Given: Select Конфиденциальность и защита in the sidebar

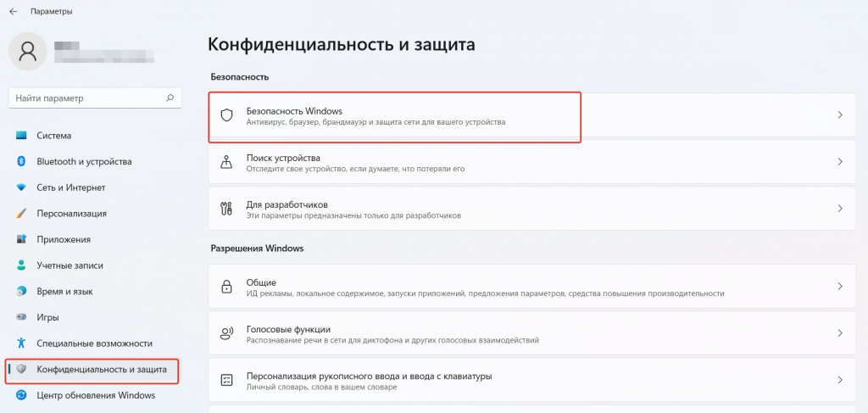Looking at the screenshot, I should point(93,370).
